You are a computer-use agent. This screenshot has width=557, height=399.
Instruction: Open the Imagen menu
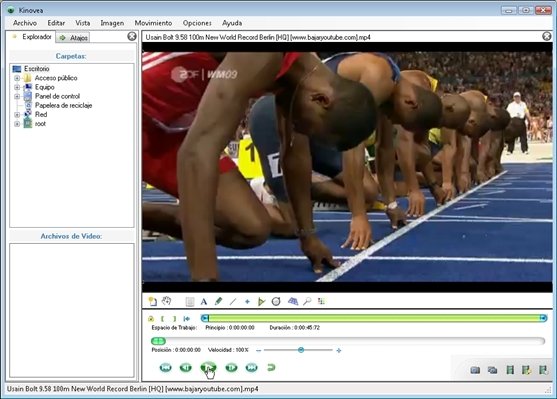112,23
